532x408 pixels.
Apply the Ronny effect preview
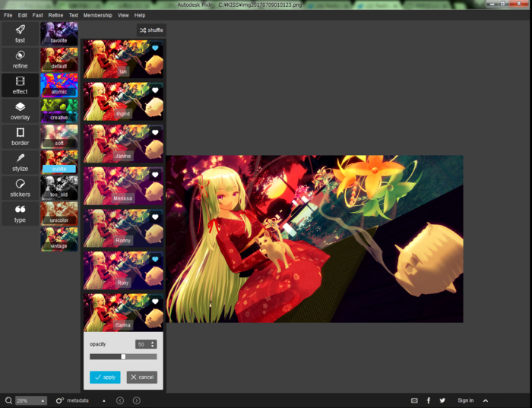point(123,228)
